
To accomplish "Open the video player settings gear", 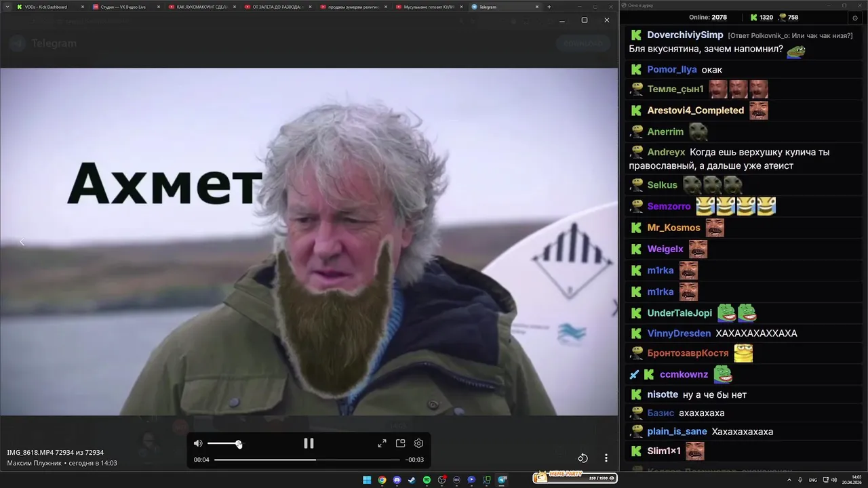I will coord(418,443).
